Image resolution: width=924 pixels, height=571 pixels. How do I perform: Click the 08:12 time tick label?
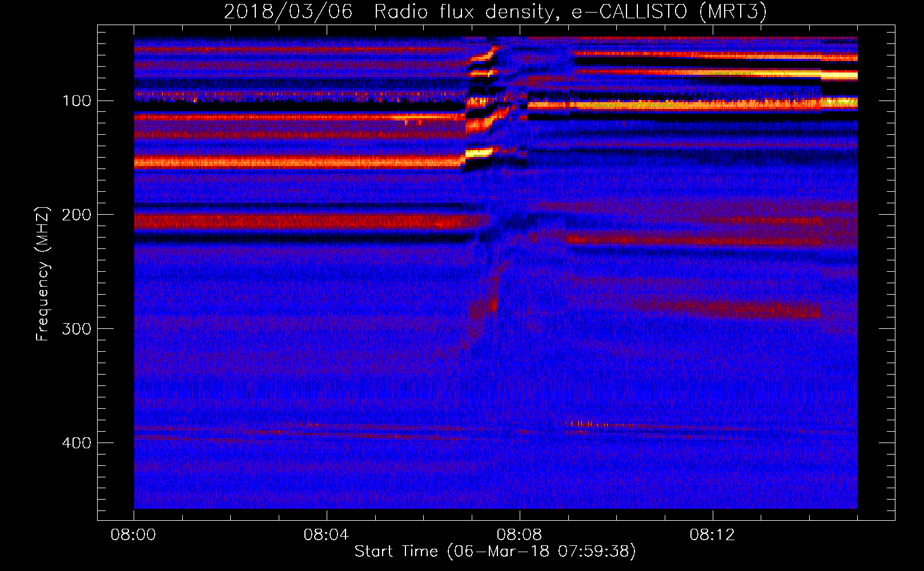click(712, 535)
